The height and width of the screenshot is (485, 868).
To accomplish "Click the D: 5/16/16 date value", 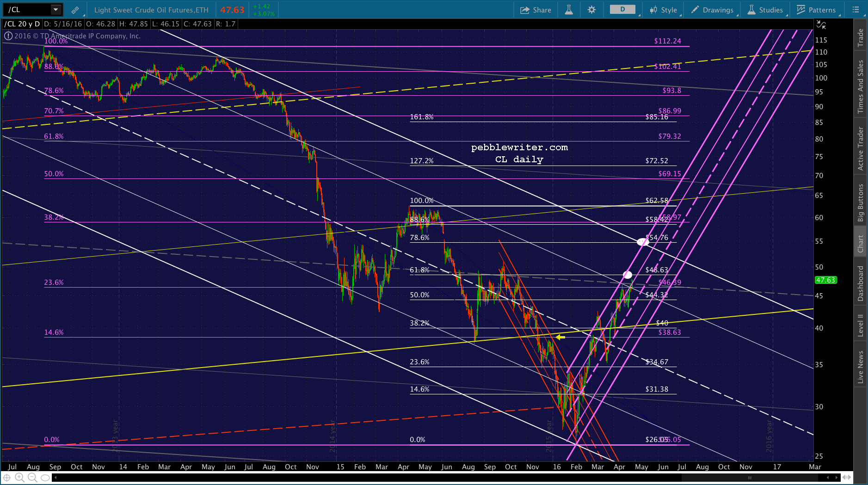I will (x=63, y=24).
